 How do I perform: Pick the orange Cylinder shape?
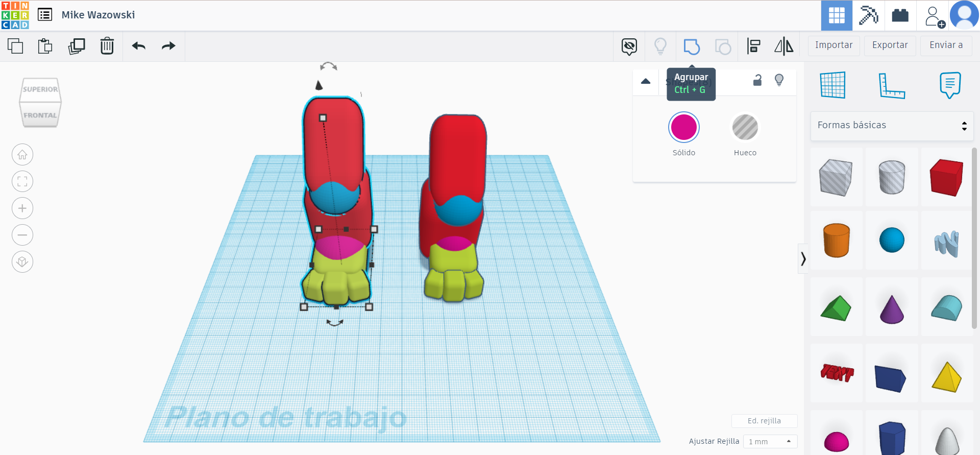[x=836, y=240]
